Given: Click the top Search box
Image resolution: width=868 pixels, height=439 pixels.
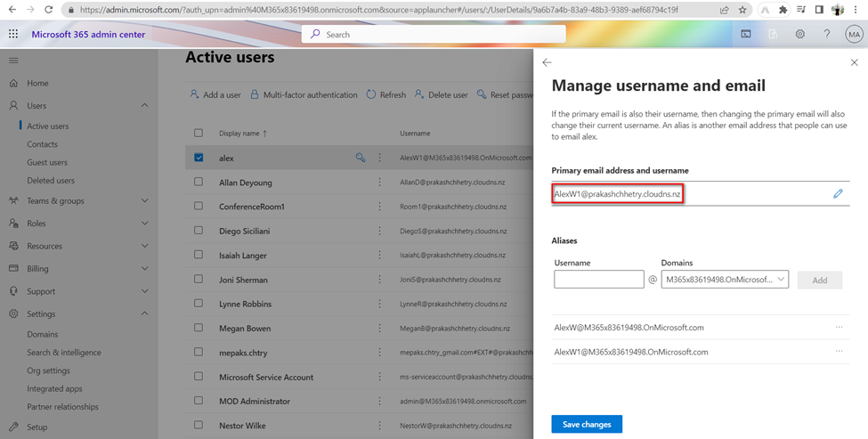Looking at the screenshot, I should (434, 35).
